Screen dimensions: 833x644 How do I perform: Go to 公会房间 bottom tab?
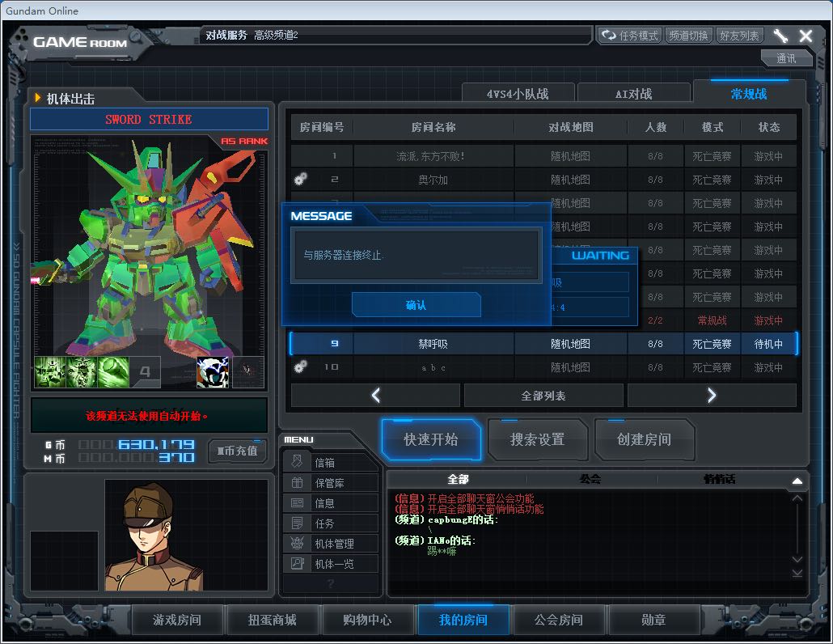tap(558, 620)
